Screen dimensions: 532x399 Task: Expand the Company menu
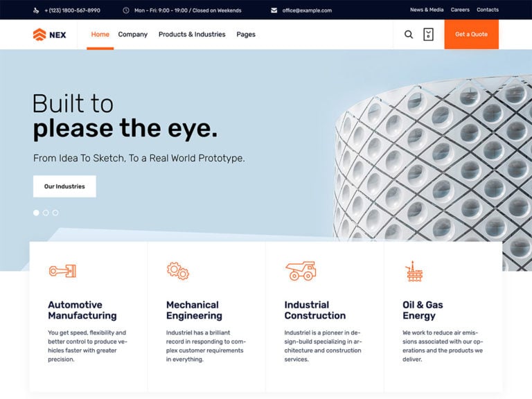pos(133,34)
